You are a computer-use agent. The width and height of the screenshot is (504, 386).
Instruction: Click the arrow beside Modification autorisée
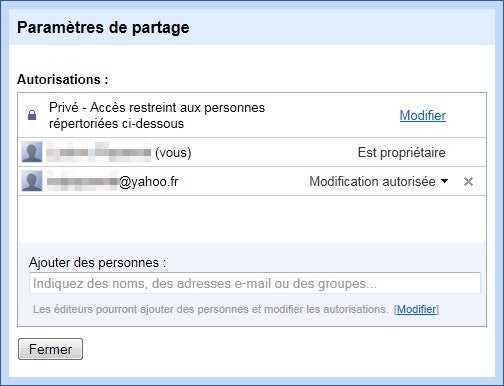(x=444, y=181)
